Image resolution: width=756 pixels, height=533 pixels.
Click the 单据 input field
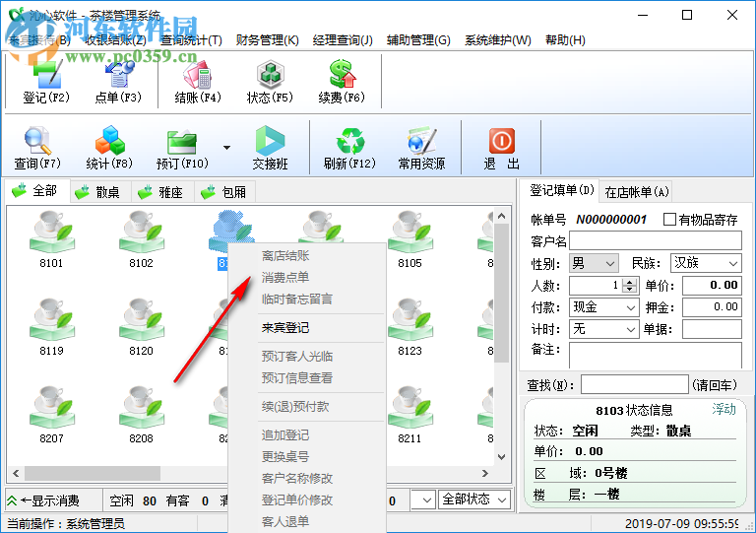point(712,329)
